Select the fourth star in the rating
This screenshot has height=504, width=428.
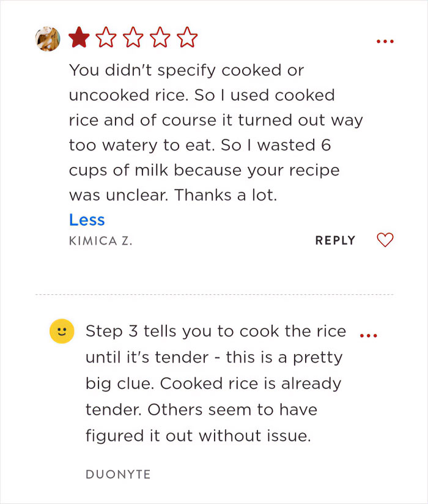point(161,37)
